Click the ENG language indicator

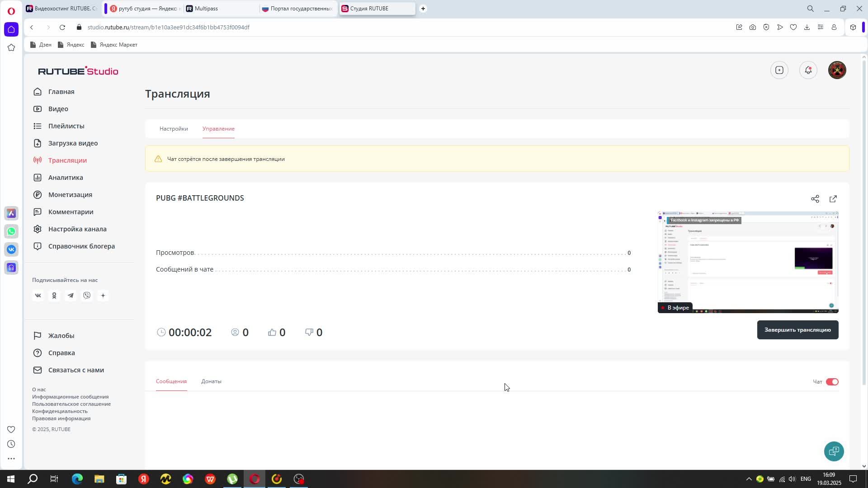pos(806,479)
